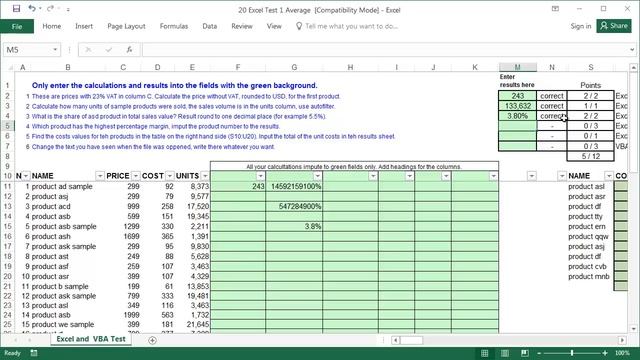Open the Review tab
The image size is (640, 360).
point(242,26)
